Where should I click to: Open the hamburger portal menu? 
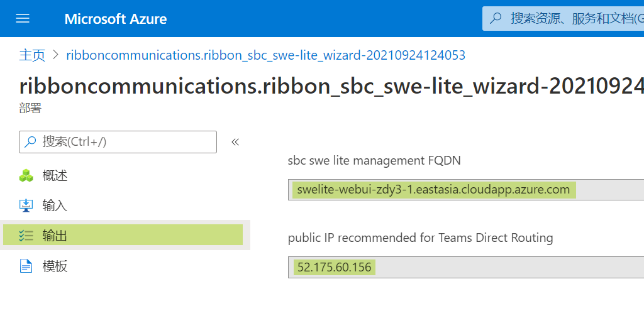[23, 18]
